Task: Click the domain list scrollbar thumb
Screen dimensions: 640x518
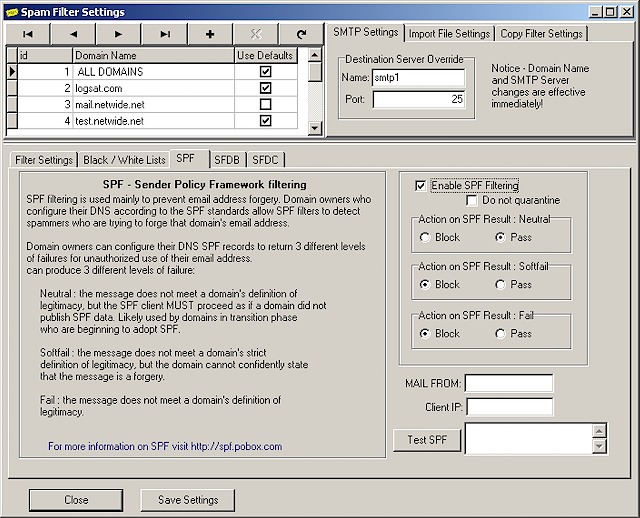Action: tap(315, 71)
